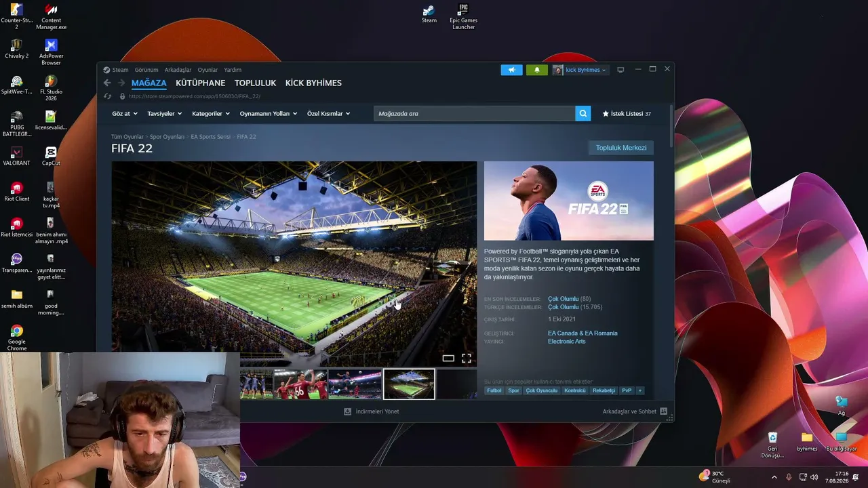Screen dimensions: 868x488
Task: Click the Mağazada ara search field
Action: (474, 113)
